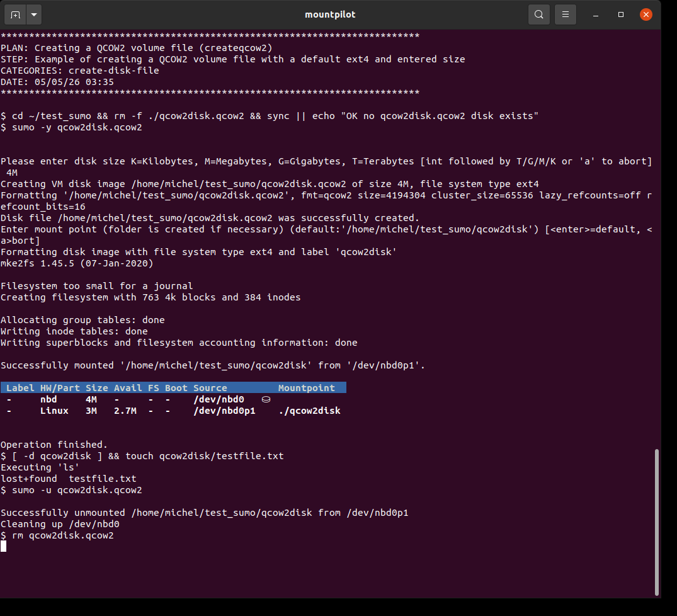Click the 'sumo -u qcow2disk.qcow2' command line
The height and width of the screenshot is (616, 677).
tap(71, 490)
